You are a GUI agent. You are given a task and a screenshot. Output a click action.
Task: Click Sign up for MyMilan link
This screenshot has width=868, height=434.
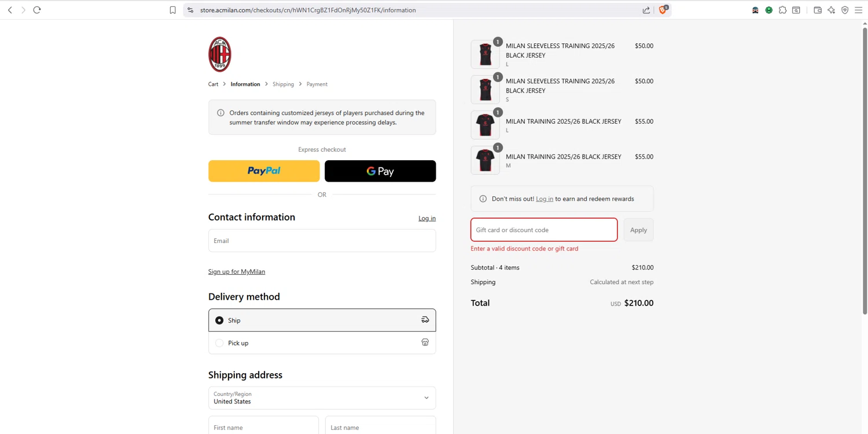[x=237, y=271]
